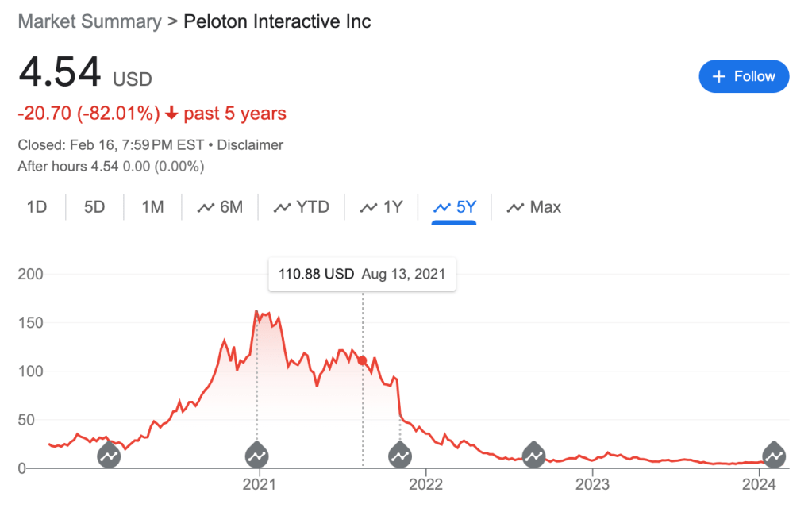Click the red down arrow change indicator
The image size is (812, 508).
coord(171,114)
